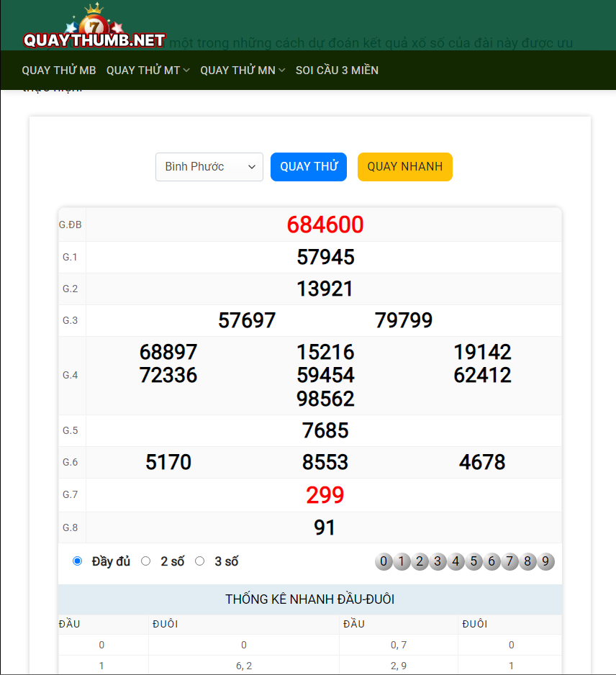Viewport: 616px width, 675px height.
Task: Select the 3 số radio option
Action: tap(200, 561)
